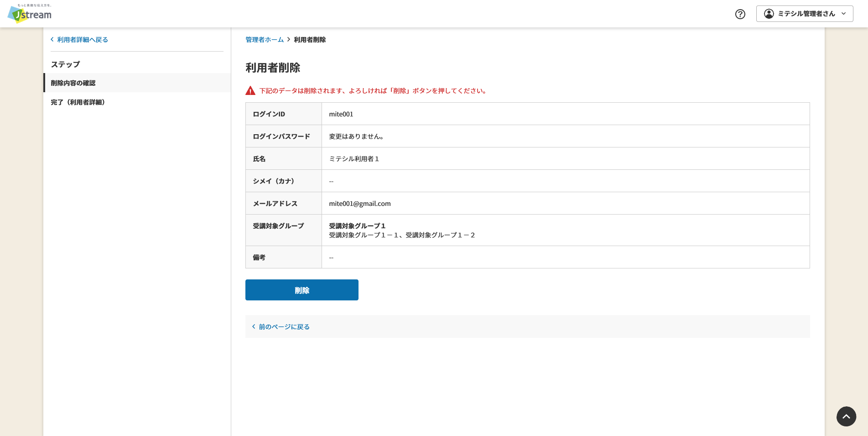The image size is (868, 436).
Task: Click the メールアドレス row label
Action: [275, 204]
